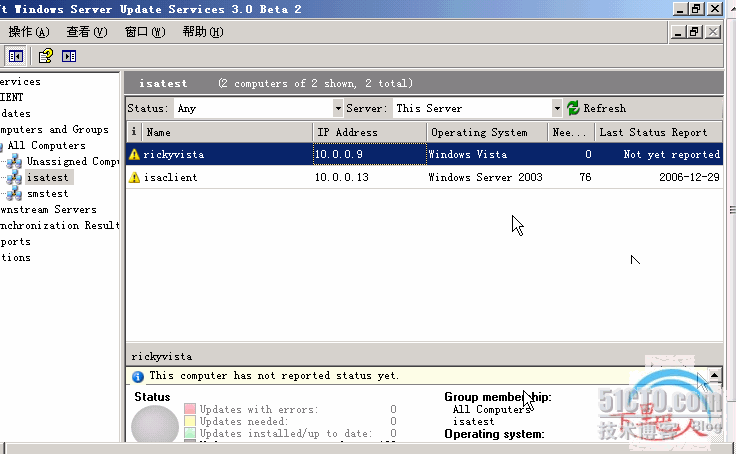Screen dimensions: 736x454
Task: Click the Windows Server 2003 cell
Action: [x=485, y=177]
